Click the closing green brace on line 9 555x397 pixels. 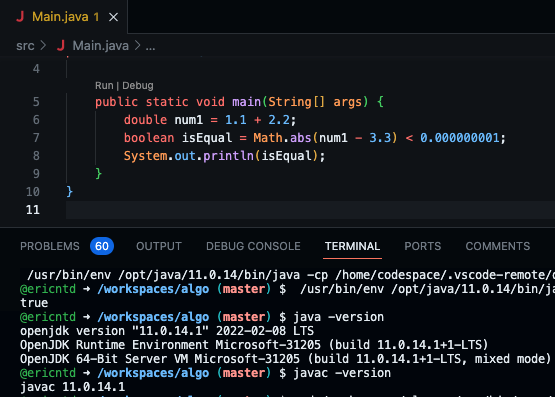point(99,174)
